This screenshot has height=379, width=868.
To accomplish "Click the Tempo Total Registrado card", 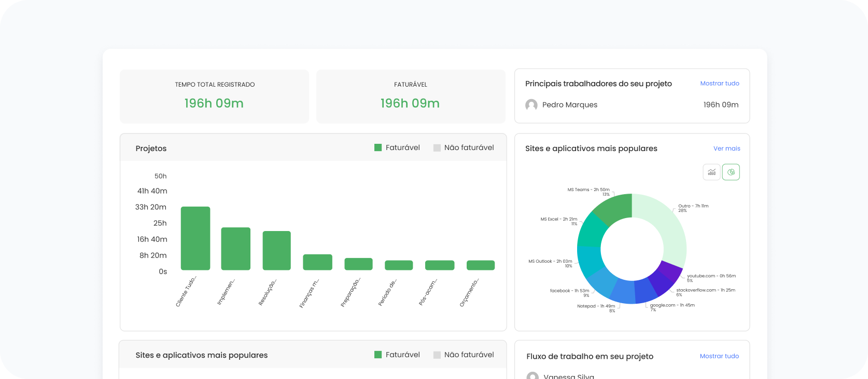I will click(214, 97).
